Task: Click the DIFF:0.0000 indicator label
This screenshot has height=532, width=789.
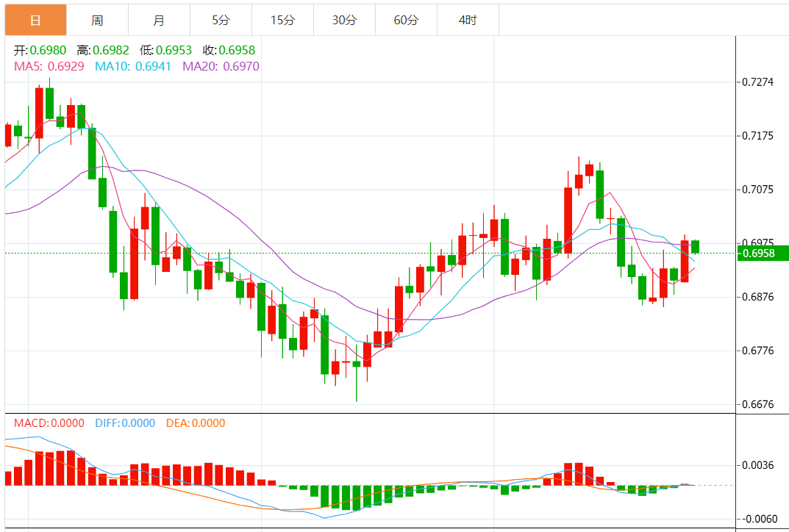Action: coord(125,423)
